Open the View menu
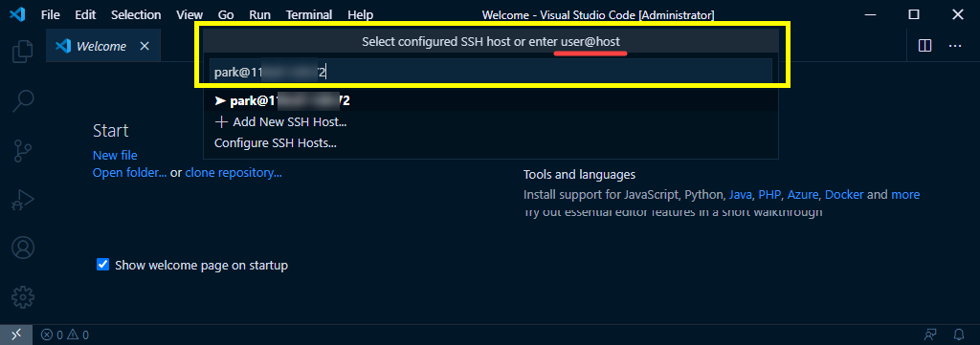 coord(189,14)
